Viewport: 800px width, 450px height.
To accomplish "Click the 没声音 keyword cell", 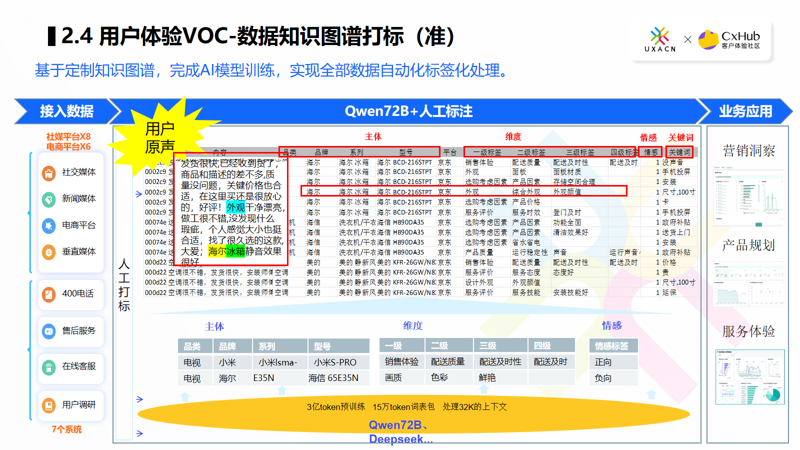I will click(672, 162).
